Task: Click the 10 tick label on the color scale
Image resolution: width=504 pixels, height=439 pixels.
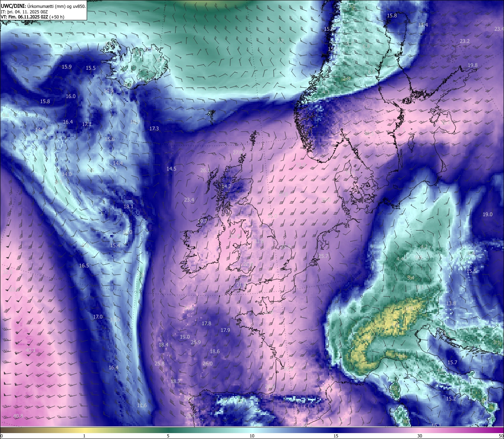Action: (252, 436)
